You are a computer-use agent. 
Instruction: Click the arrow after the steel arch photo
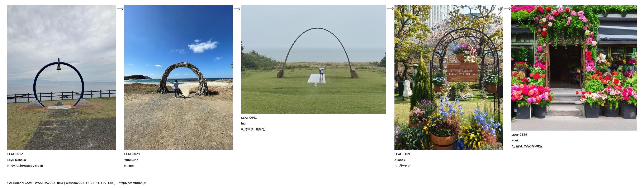point(390,9)
